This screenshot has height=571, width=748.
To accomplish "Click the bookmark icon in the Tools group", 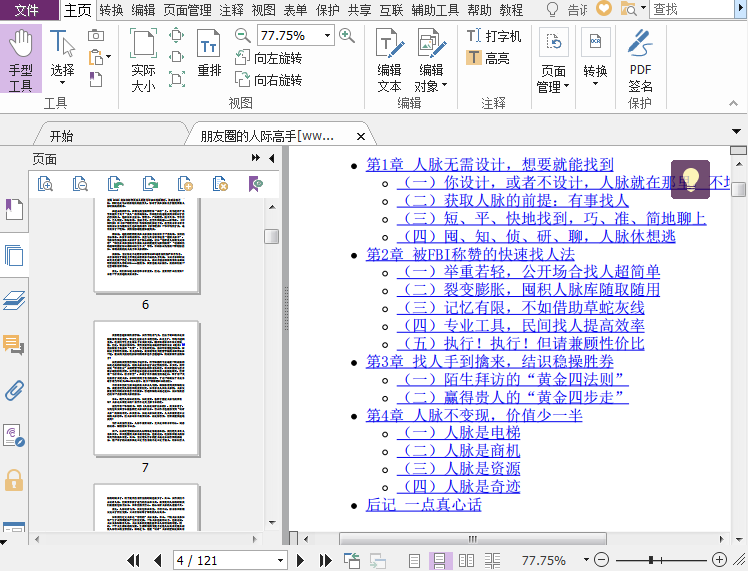I will (96, 79).
